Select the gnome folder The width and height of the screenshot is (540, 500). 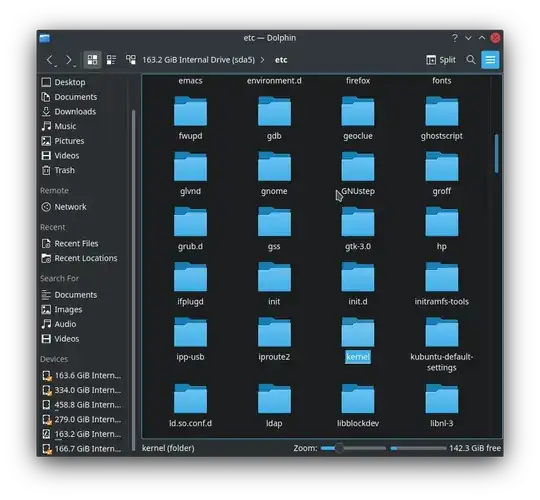(274, 174)
